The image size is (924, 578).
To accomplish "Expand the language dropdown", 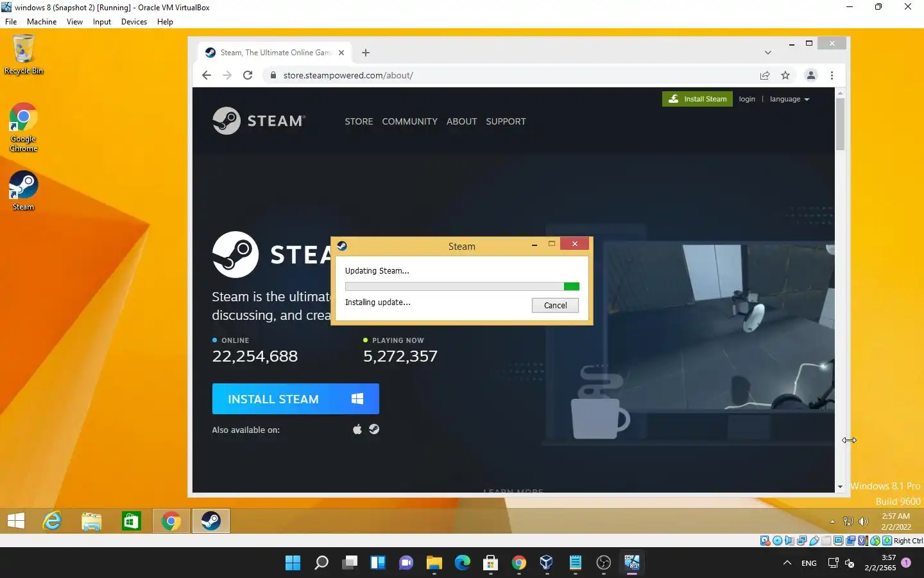I will (x=789, y=99).
